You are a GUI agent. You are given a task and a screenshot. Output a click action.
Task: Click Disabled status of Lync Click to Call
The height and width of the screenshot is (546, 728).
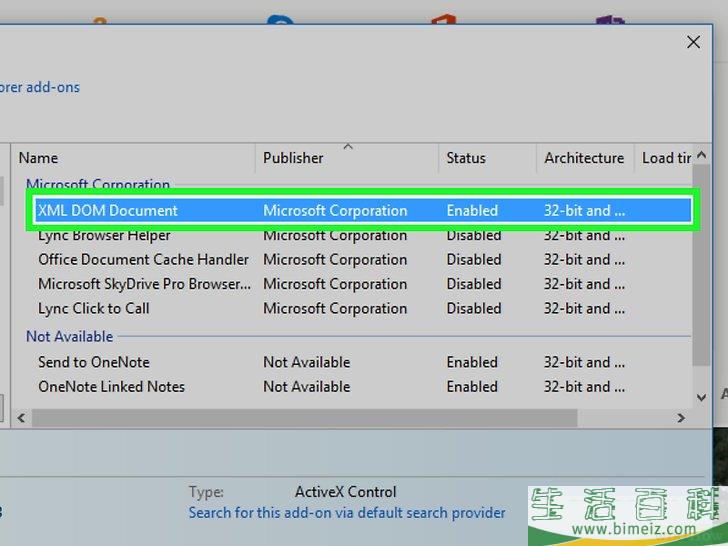point(474,308)
